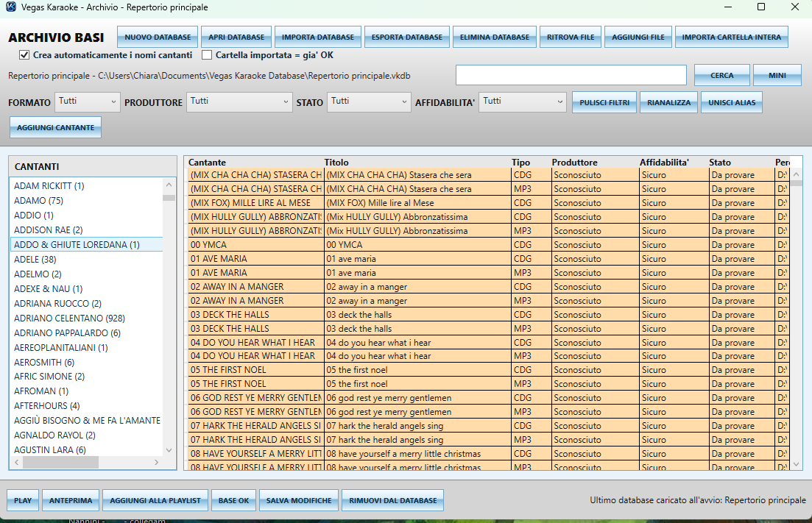Image resolution: width=812 pixels, height=523 pixels.
Task: Click left arrow of singers horizontal scrollbar
Action: pos(17,462)
